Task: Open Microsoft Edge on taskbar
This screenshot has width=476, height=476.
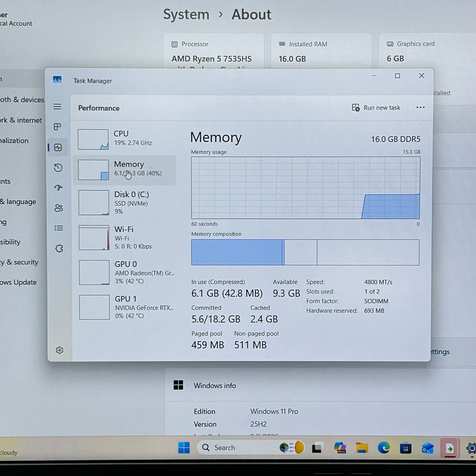Action: click(x=384, y=448)
